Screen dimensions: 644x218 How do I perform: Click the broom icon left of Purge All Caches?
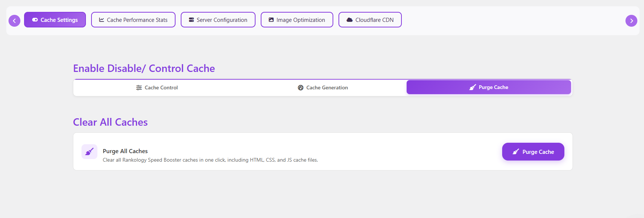(x=89, y=152)
